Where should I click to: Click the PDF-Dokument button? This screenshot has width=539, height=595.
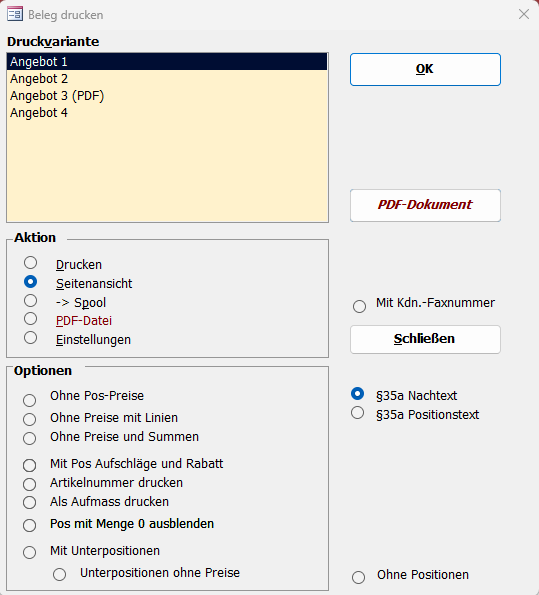point(425,205)
